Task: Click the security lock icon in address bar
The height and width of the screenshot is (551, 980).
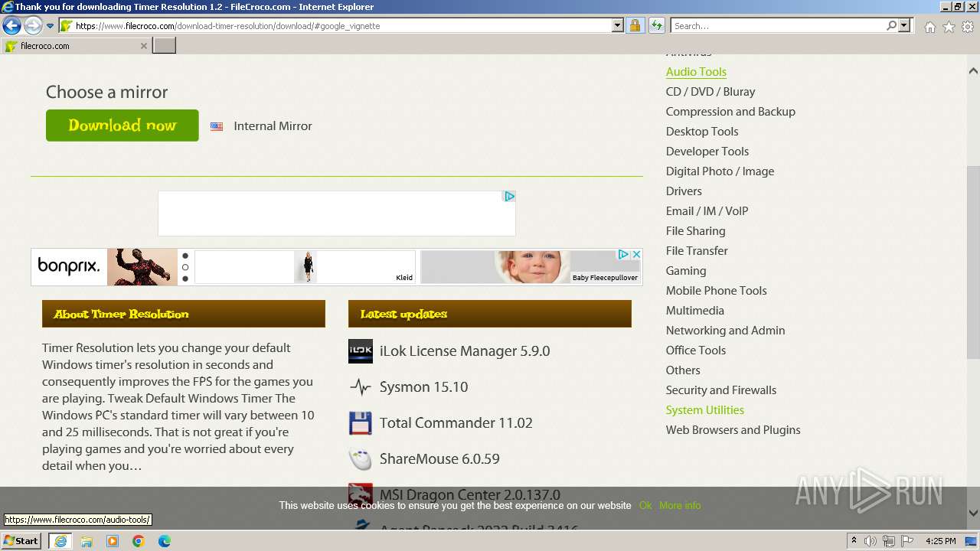Action: coord(635,26)
